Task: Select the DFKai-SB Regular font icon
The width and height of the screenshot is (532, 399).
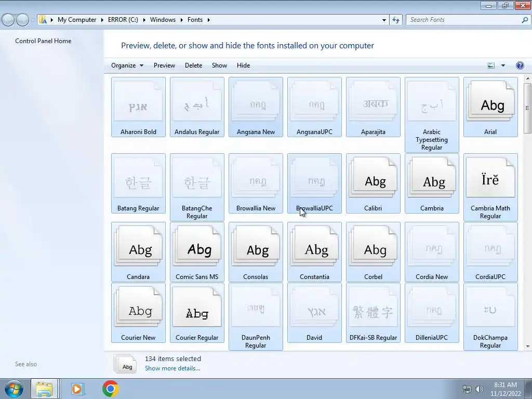Action: point(373,312)
